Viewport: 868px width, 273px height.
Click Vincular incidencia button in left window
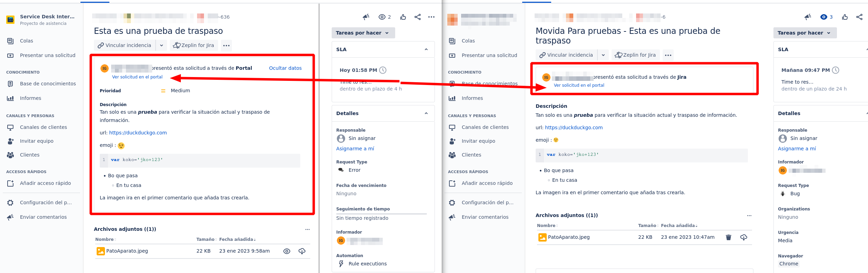125,45
